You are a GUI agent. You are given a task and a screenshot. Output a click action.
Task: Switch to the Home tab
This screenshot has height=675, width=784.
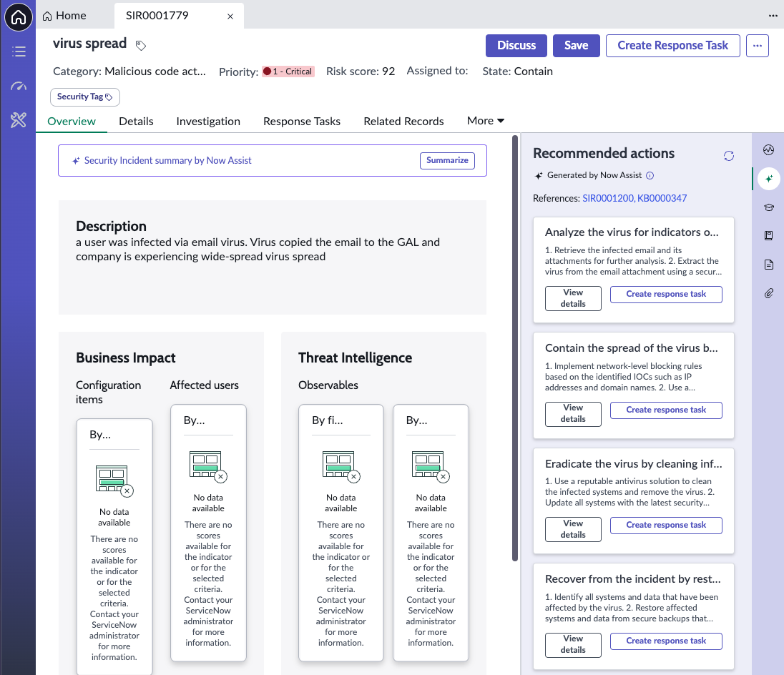[x=64, y=16]
